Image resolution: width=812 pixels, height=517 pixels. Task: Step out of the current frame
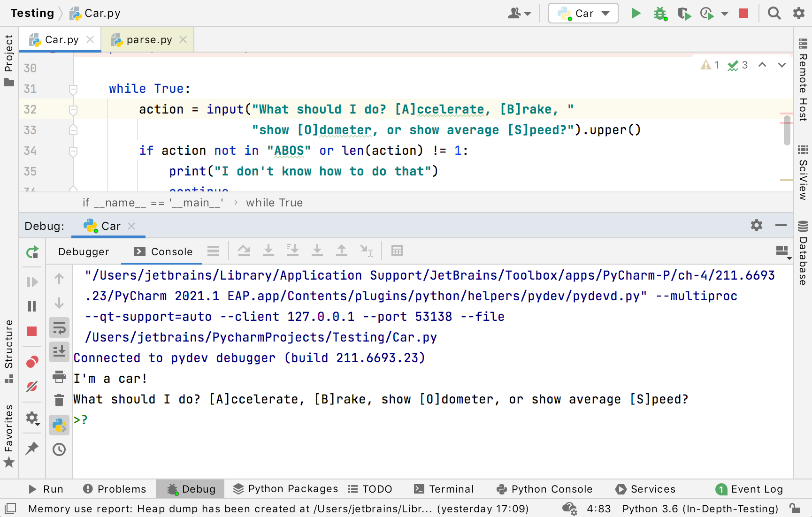(x=342, y=251)
